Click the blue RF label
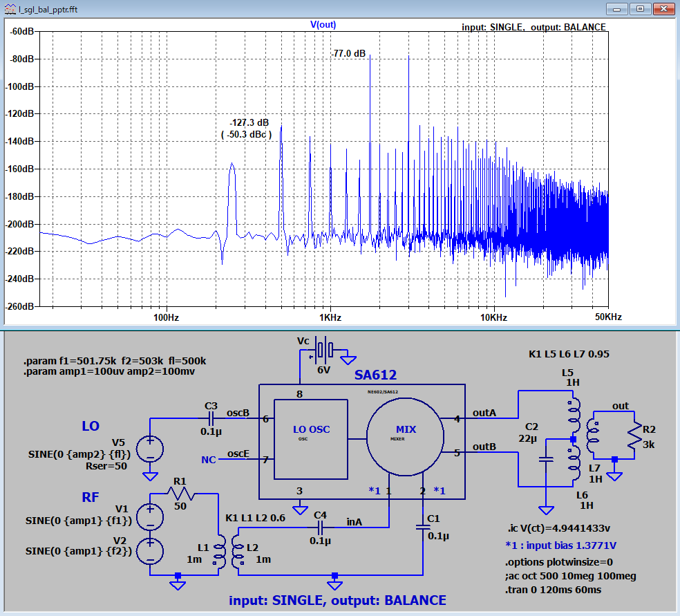The height and width of the screenshot is (616, 680). (91, 497)
